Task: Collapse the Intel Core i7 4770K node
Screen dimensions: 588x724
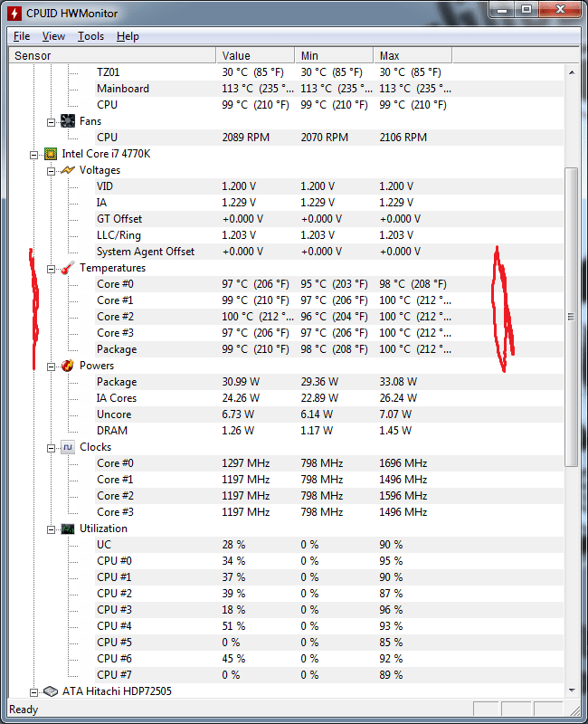Action: (x=34, y=154)
